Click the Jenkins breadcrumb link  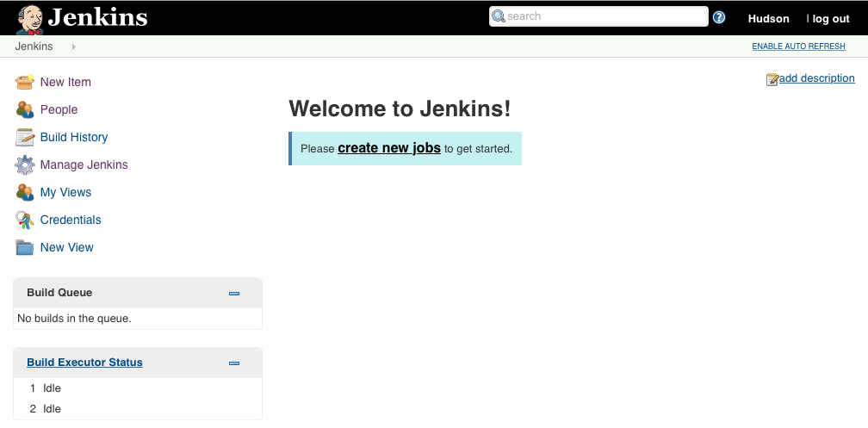[x=34, y=47]
